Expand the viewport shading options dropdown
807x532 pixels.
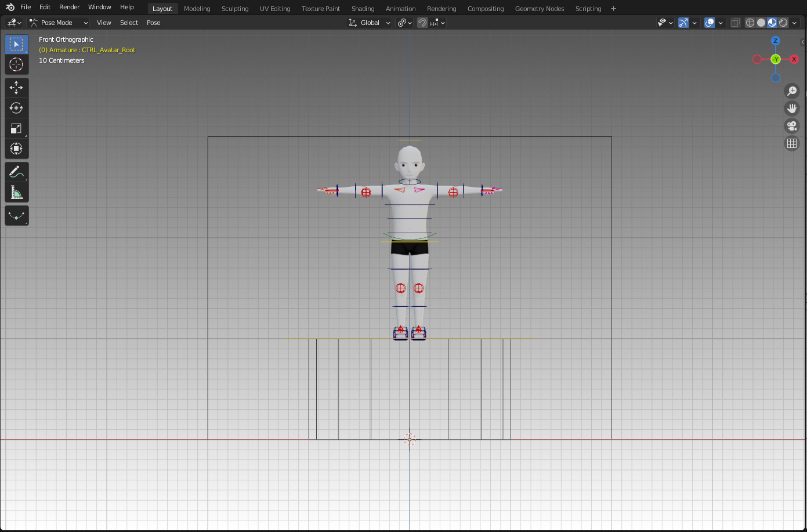click(794, 23)
